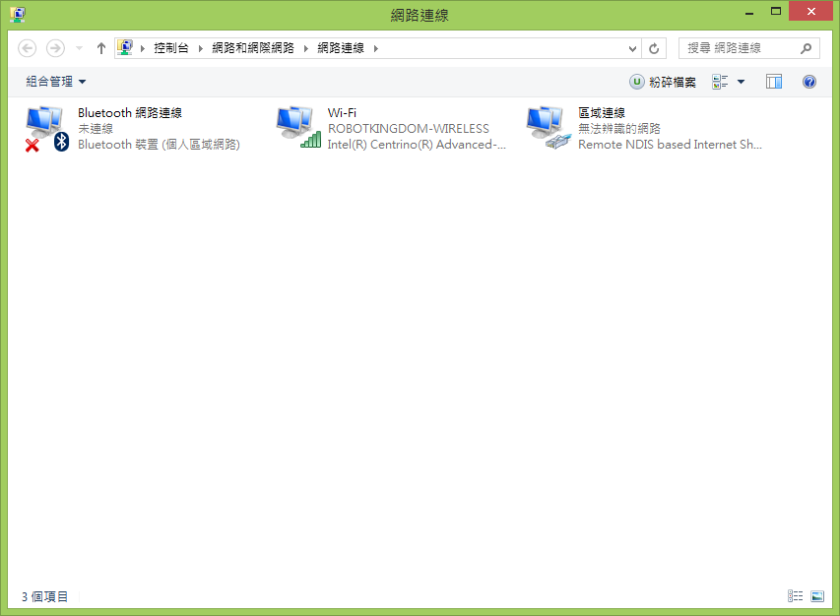Expand the address bar history dropdown
The height and width of the screenshot is (616, 840).
point(632,48)
